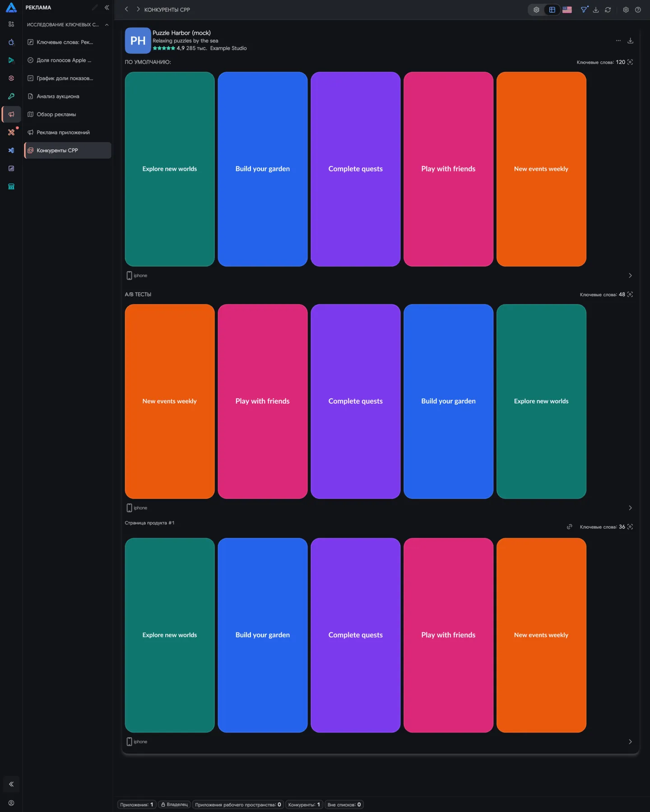Open the help question mark icon
Screen dimensions: 650x812
pyautogui.click(x=638, y=9)
